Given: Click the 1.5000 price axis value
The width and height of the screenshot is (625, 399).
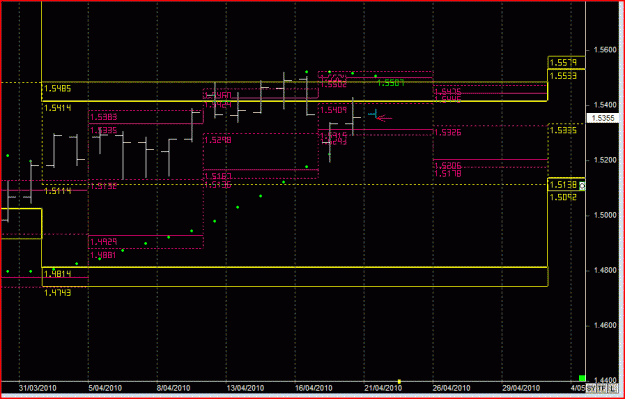Looking at the screenshot, I should 604,215.
